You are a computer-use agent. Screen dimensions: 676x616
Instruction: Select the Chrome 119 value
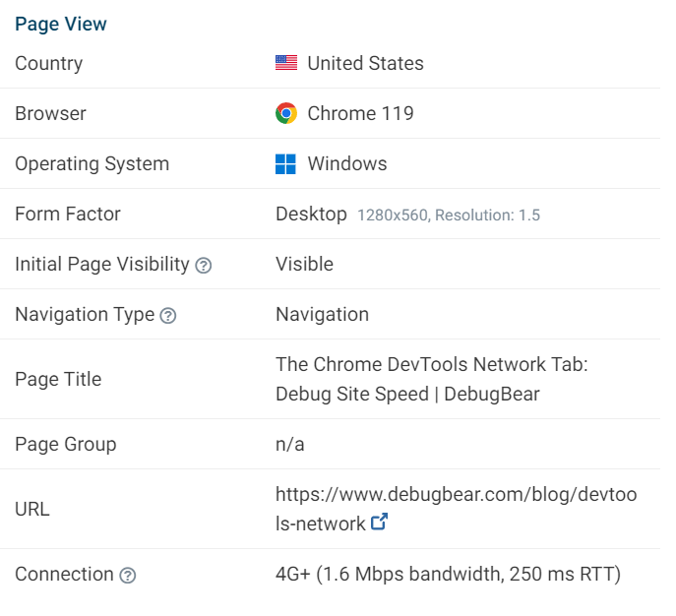360,113
